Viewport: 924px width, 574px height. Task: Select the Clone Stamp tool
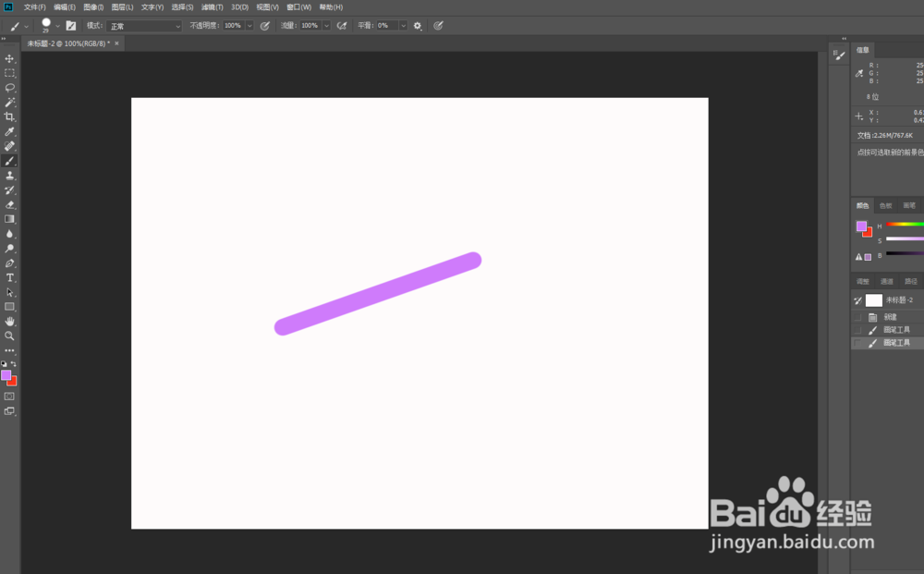point(10,175)
